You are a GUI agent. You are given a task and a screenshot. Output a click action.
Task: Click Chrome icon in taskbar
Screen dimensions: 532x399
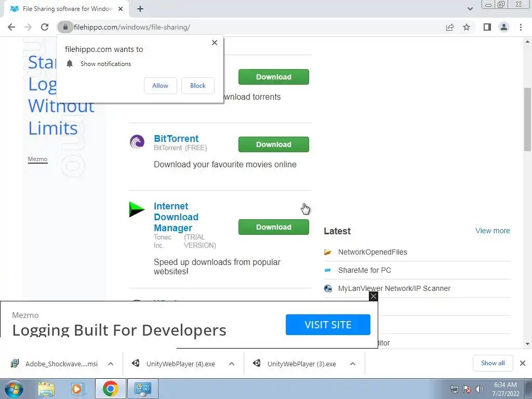[110, 389]
